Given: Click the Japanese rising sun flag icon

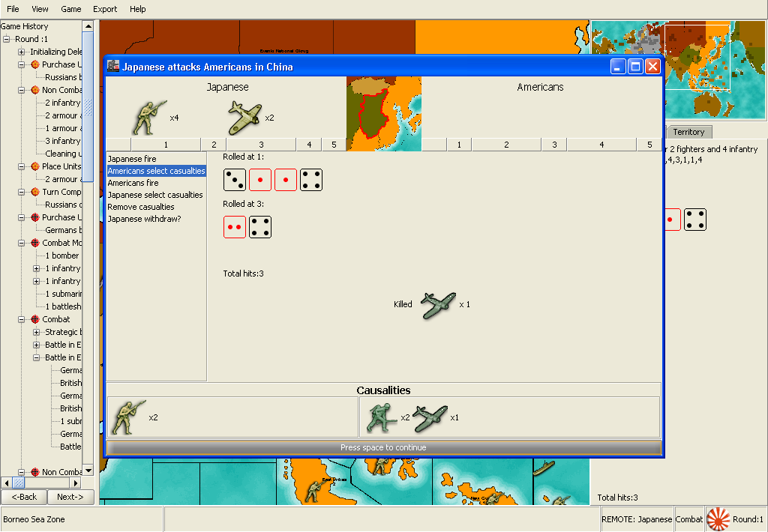Looking at the screenshot, I should 718,519.
